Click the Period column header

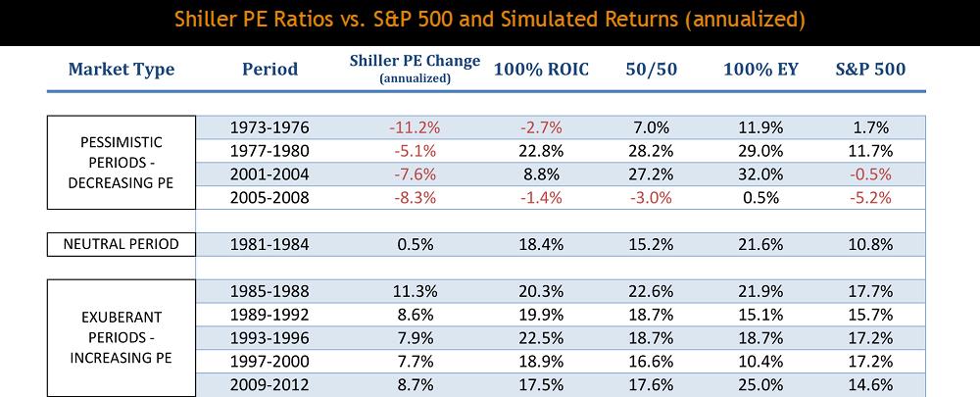[x=269, y=69]
